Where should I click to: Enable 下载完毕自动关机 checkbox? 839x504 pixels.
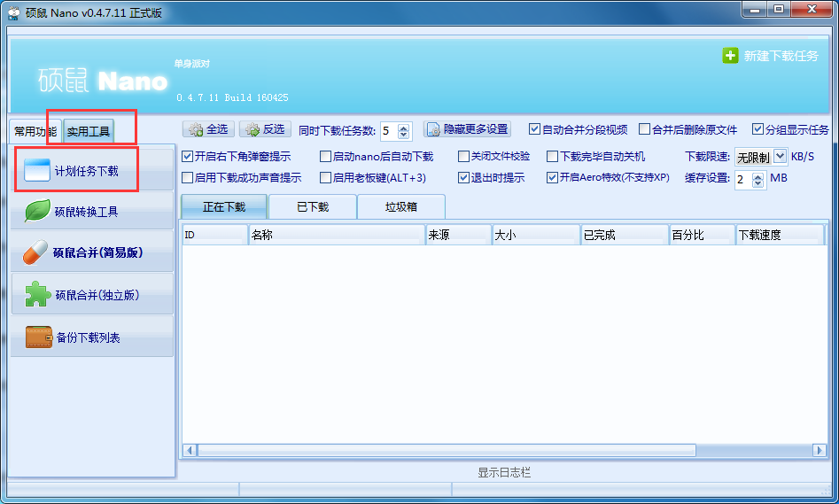[x=552, y=156]
